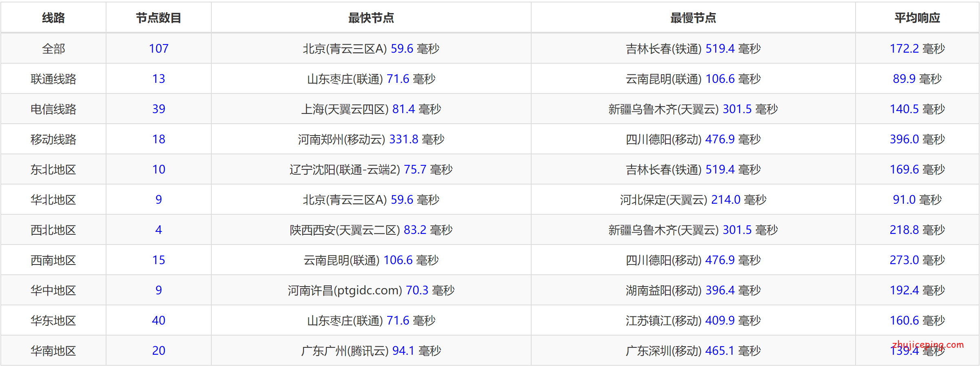This screenshot has width=980, height=367.
Task: Click the 平均响应 column header
Action: [x=917, y=18]
